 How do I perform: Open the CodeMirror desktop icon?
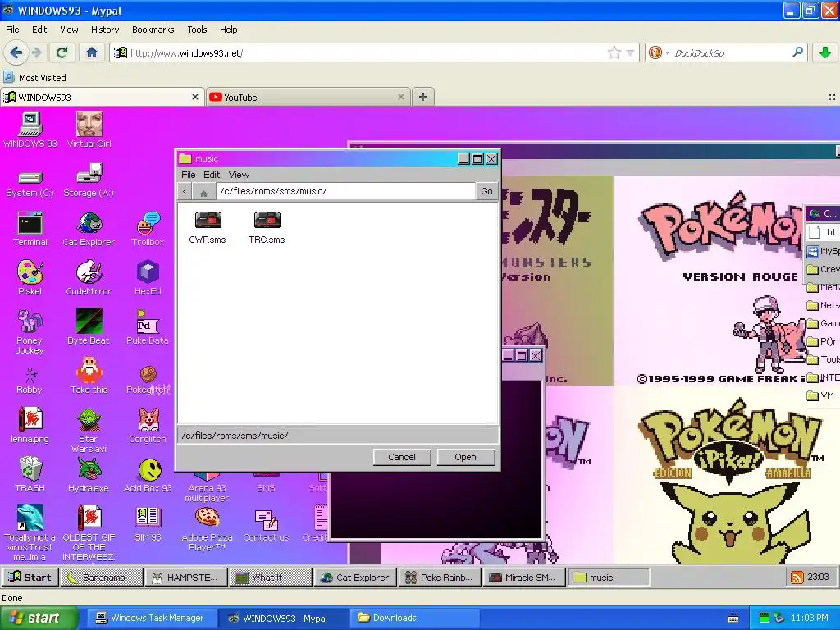tap(89, 278)
